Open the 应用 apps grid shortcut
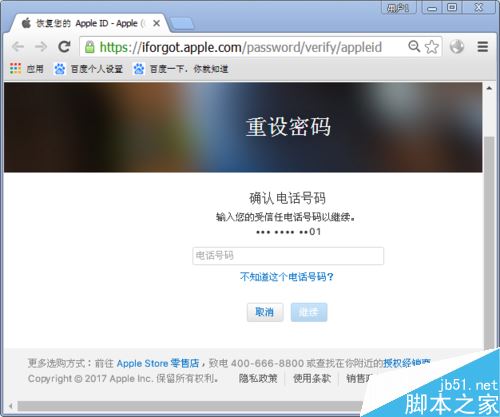 point(27,69)
